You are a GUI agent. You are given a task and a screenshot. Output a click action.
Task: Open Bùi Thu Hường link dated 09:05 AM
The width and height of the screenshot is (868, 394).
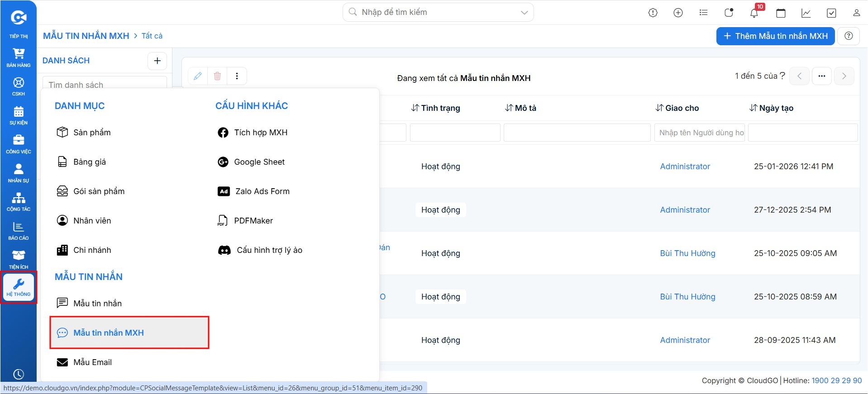click(687, 253)
